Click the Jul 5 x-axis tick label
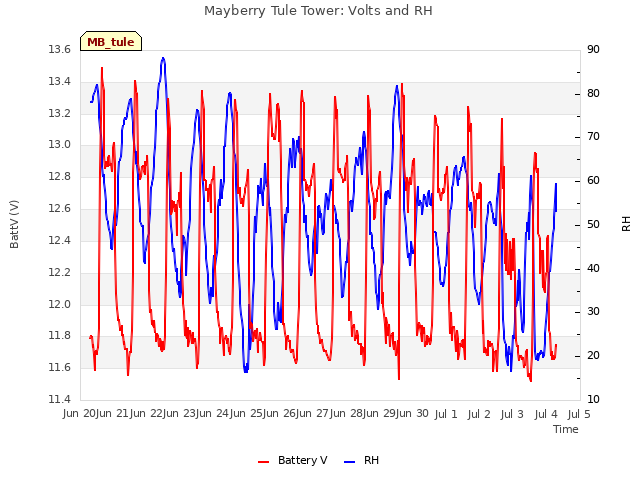Image resolution: width=640 pixels, height=480 pixels. [x=579, y=414]
